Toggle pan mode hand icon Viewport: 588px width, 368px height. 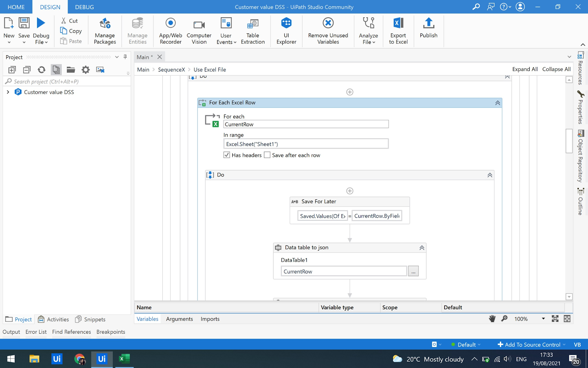[492, 319]
